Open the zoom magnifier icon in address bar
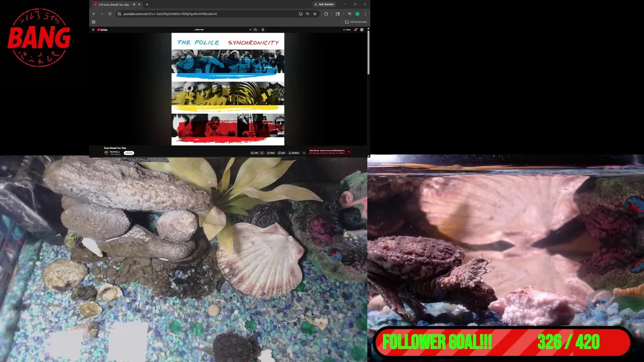The height and width of the screenshot is (362, 644). (307, 14)
